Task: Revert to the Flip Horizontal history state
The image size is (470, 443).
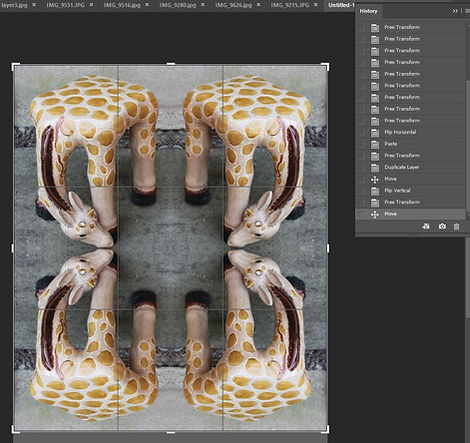Action: pos(411,132)
